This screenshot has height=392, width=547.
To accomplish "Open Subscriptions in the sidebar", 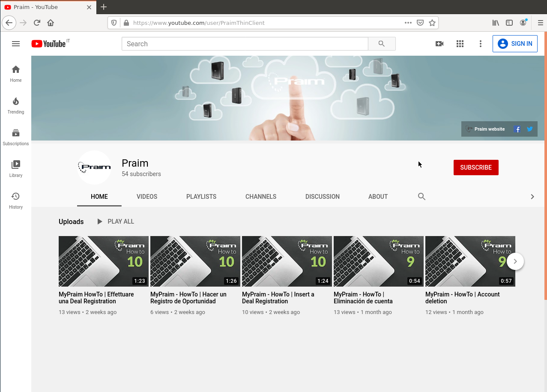I will coord(16,137).
